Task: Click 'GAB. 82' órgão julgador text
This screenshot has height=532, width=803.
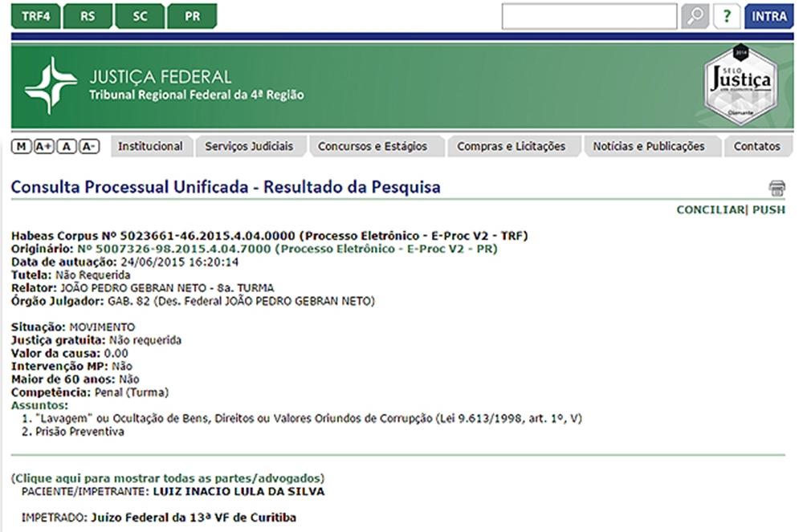Action: click(128, 301)
